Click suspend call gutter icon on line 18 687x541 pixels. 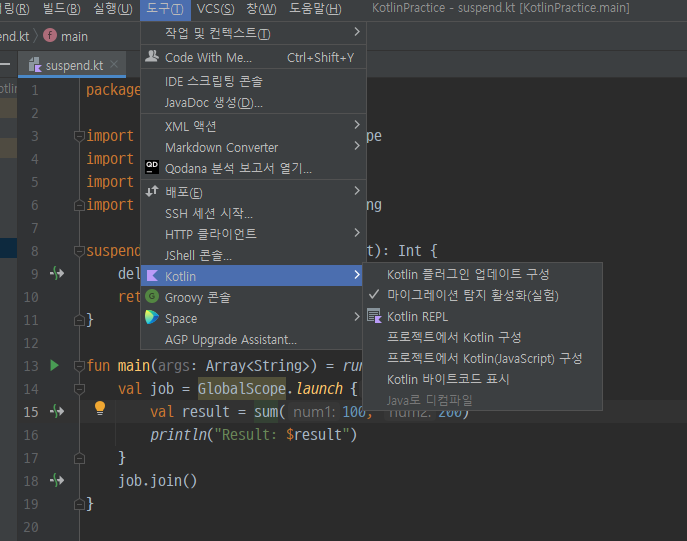coord(57,481)
